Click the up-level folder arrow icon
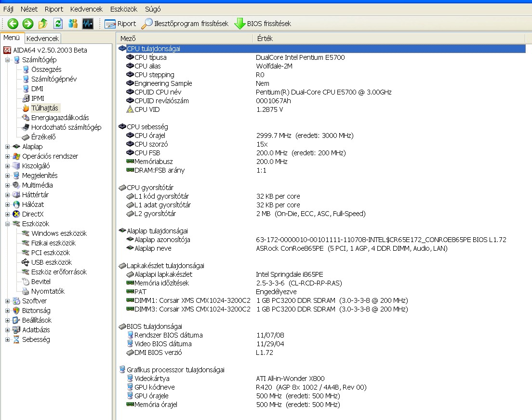Viewport: 532px width, 420px height. pos(43,24)
